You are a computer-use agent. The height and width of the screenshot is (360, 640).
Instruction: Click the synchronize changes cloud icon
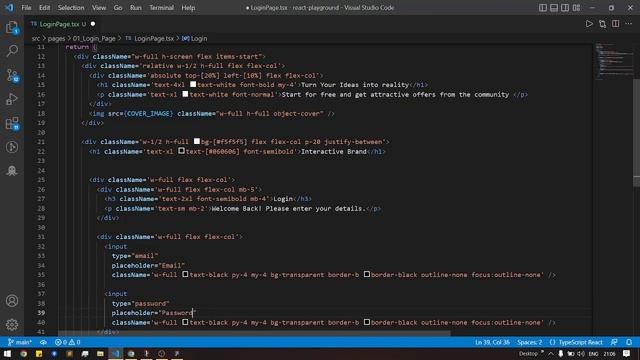pyautogui.click(x=43, y=342)
